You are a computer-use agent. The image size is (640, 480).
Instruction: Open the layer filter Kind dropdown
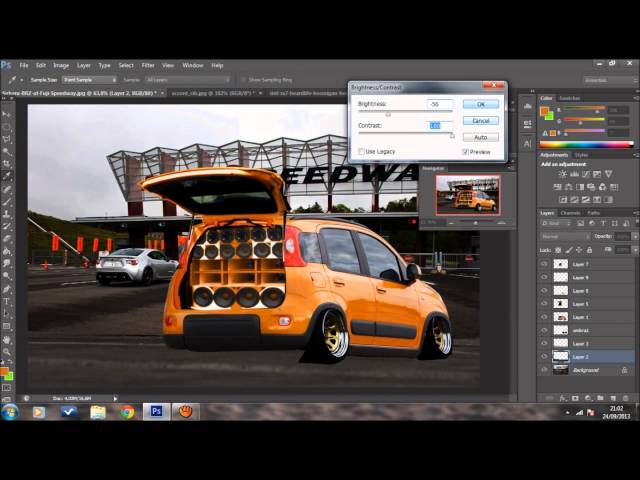556,223
